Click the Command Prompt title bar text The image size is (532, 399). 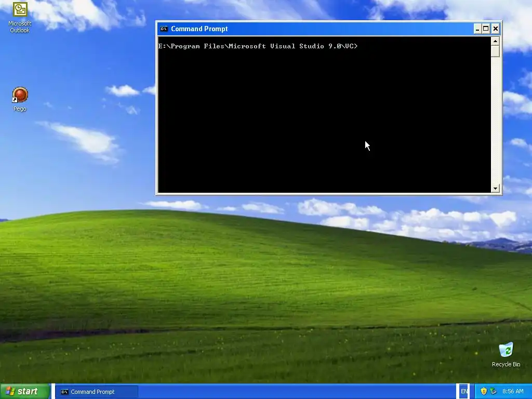pos(199,29)
